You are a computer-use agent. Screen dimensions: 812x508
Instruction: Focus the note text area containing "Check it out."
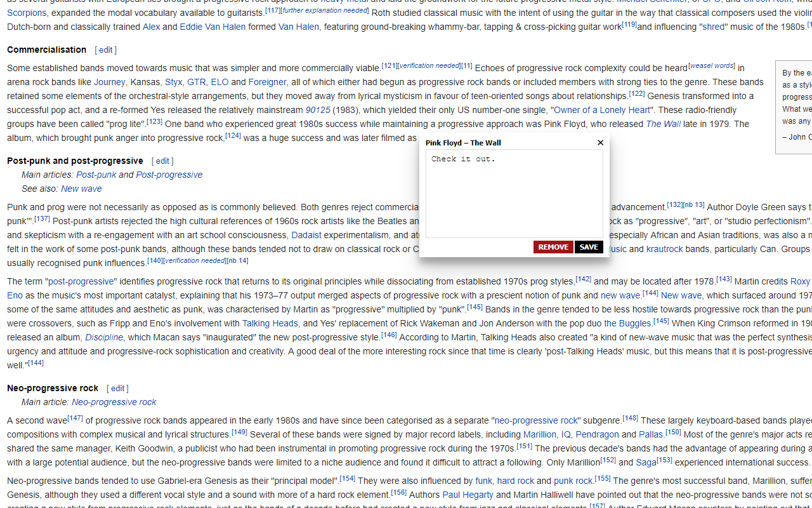pos(514,194)
